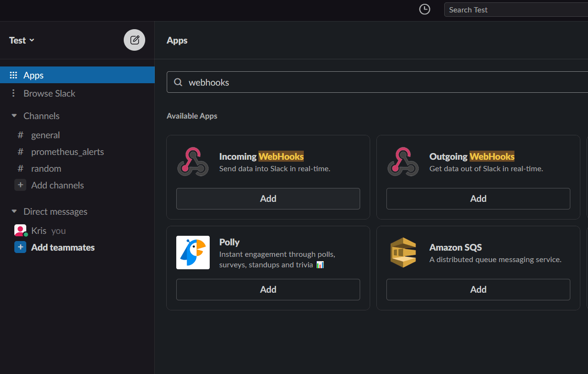This screenshot has height=374, width=588.
Task: Collapse the Channels section
Action: [14, 116]
